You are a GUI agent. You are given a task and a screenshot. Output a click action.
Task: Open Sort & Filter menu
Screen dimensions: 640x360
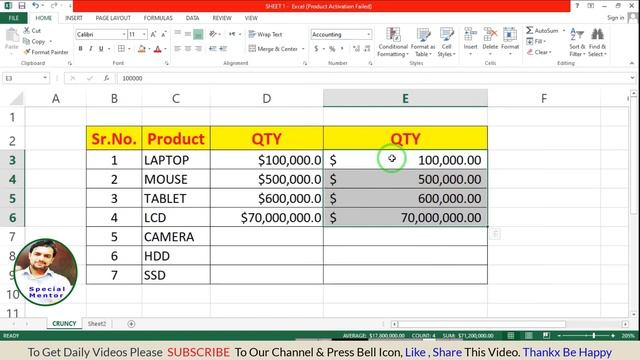point(577,42)
